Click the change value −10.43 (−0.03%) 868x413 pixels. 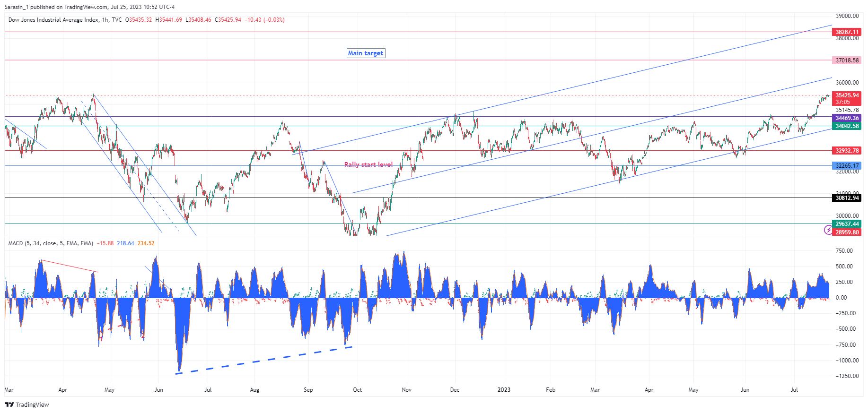[264, 20]
